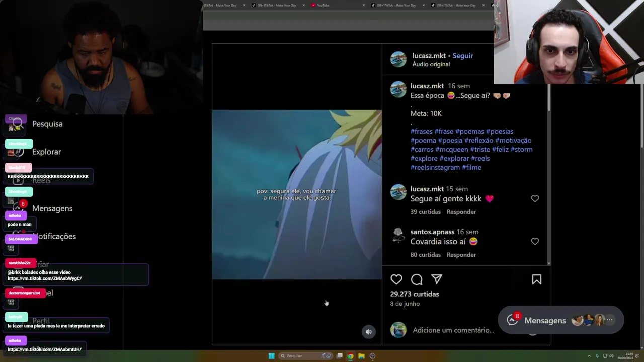Open the 29.273 curtidas list
The height and width of the screenshot is (362, 644).
tap(415, 294)
